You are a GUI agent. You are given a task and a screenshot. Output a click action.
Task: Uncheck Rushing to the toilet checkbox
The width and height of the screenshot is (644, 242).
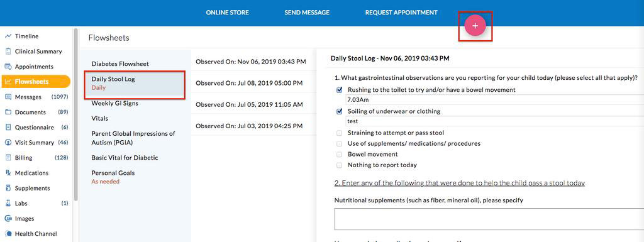click(339, 90)
